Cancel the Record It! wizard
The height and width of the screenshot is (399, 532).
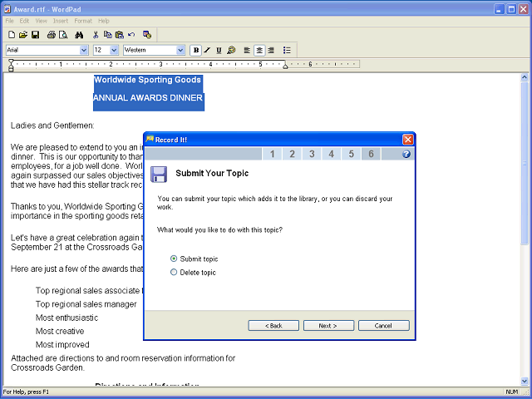point(384,325)
